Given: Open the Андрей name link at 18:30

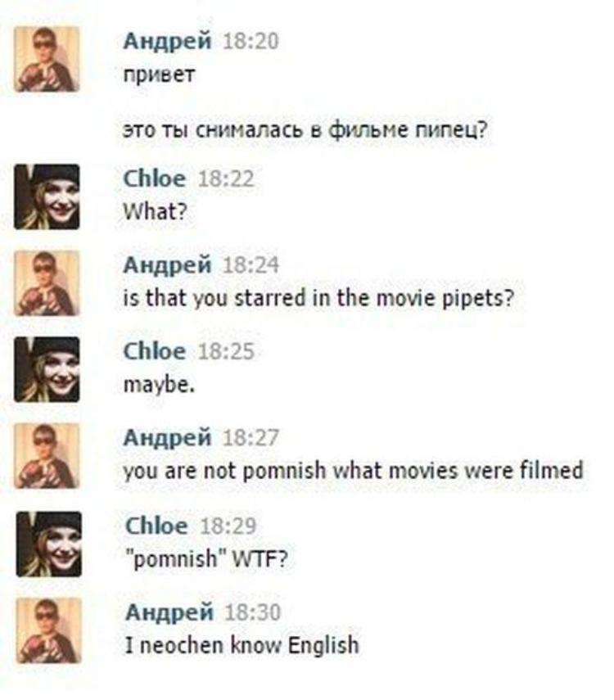Looking at the screenshot, I should pos(168,612).
